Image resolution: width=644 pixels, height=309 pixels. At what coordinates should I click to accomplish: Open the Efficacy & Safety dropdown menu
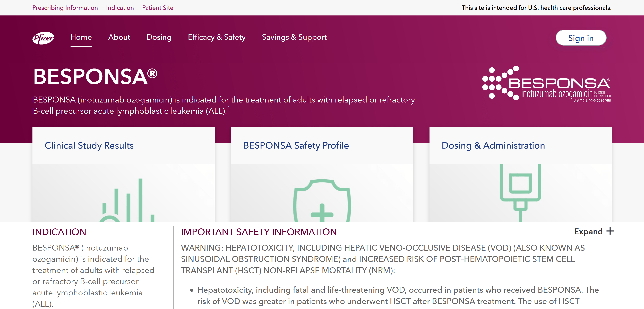point(216,38)
